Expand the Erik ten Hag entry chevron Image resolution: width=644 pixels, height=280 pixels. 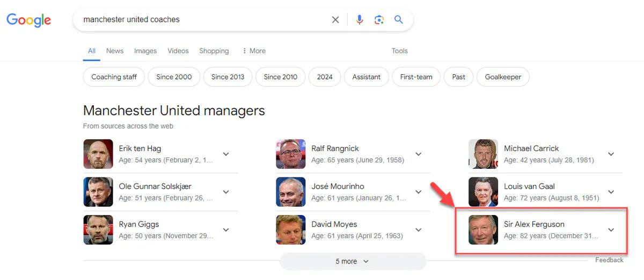(x=226, y=154)
